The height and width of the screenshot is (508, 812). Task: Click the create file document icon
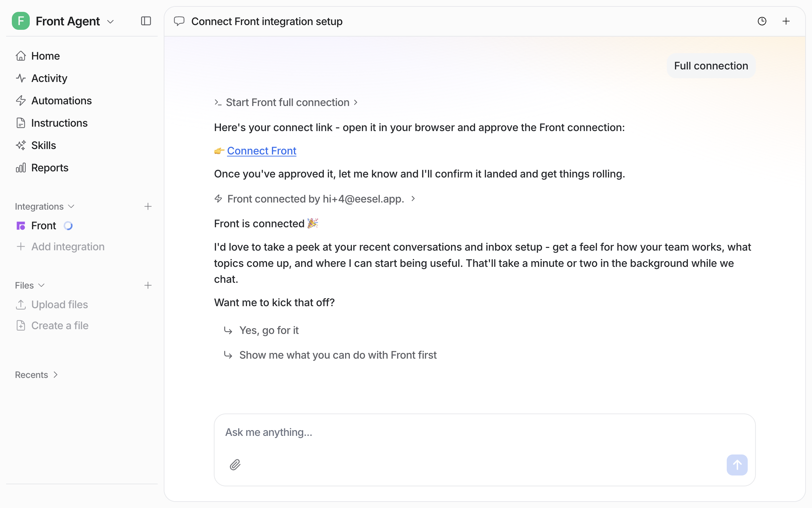21,325
